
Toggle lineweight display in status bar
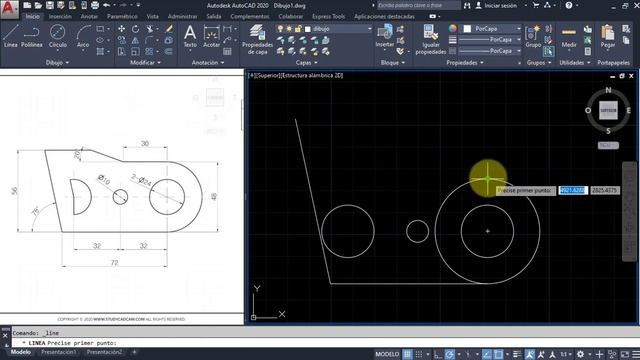[x=517, y=354]
